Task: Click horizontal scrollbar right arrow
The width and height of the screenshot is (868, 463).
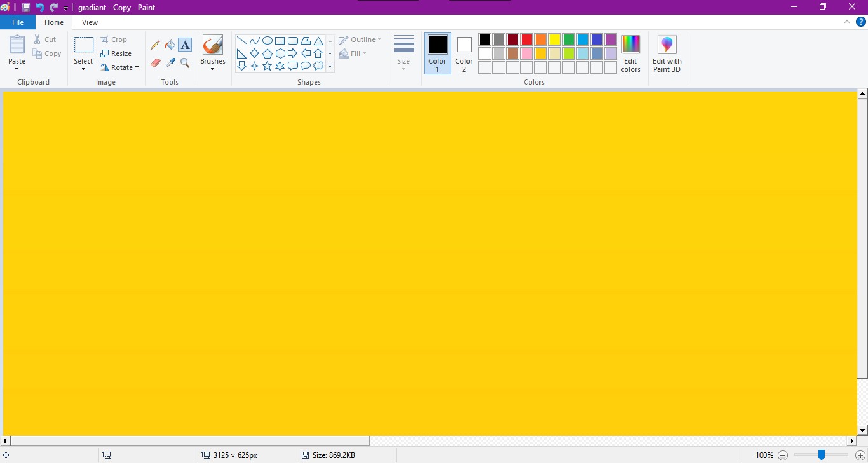Action: (x=852, y=441)
